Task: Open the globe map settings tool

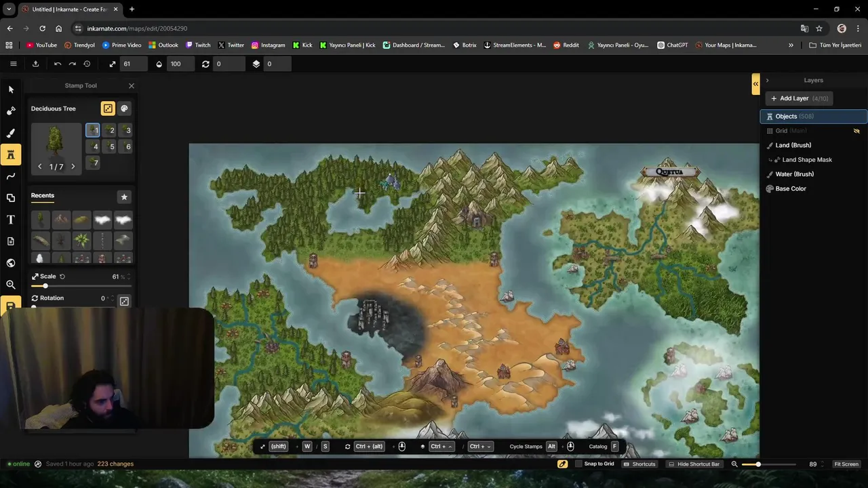Action: click(x=11, y=263)
